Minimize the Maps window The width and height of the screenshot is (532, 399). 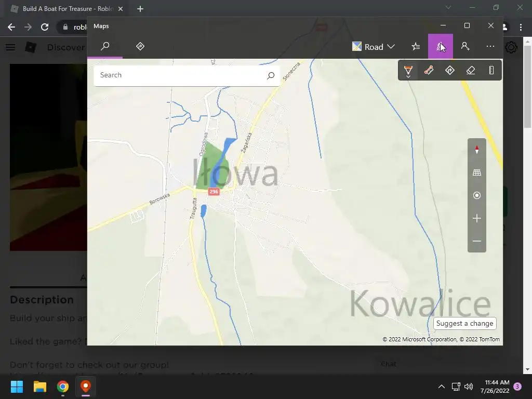coord(443,26)
